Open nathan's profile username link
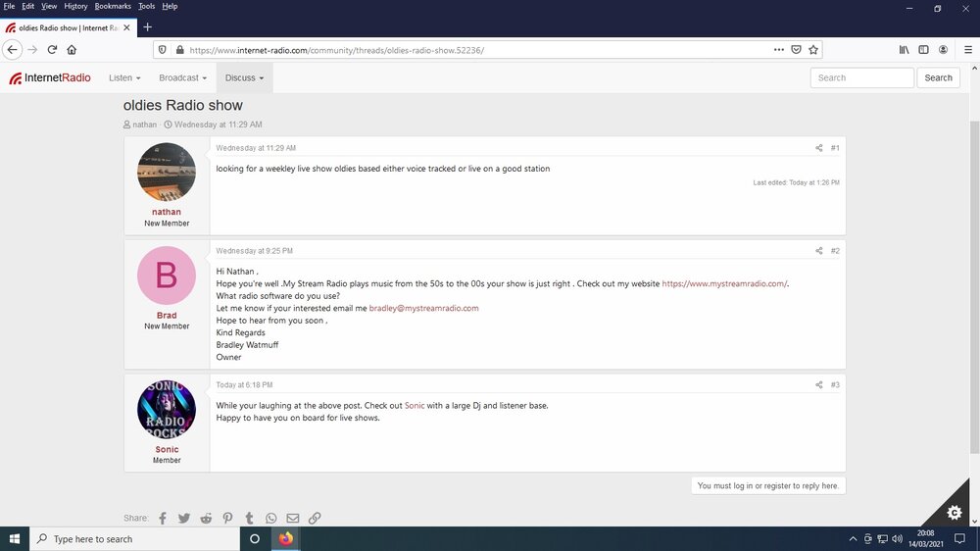980x551 pixels. click(167, 212)
